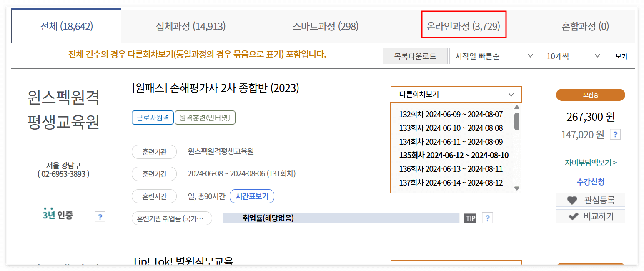
Task: Click the help icon right of the TIP tag
Action: pyautogui.click(x=487, y=218)
